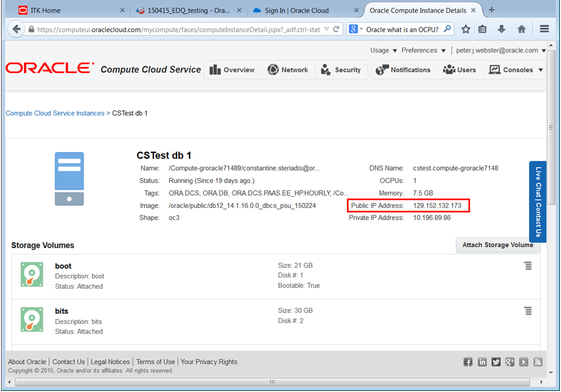Viewport: 561px width, 392px height.
Task: Click the boot volume disk icon
Action: (32, 274)
